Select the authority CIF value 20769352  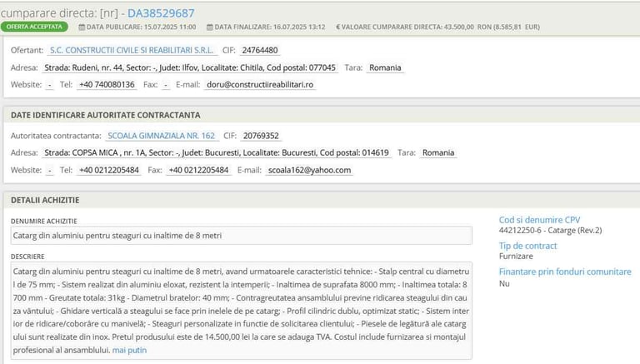pos(261,136)
